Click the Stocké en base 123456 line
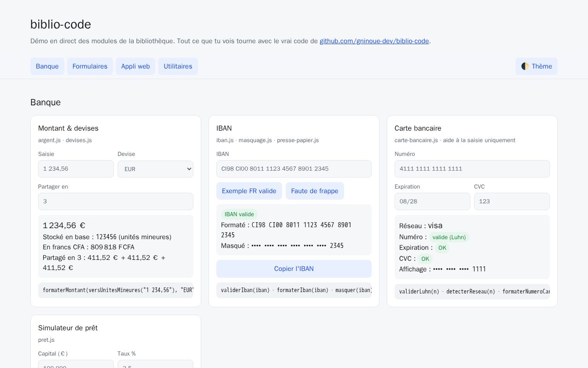 (x=107, y=237)
